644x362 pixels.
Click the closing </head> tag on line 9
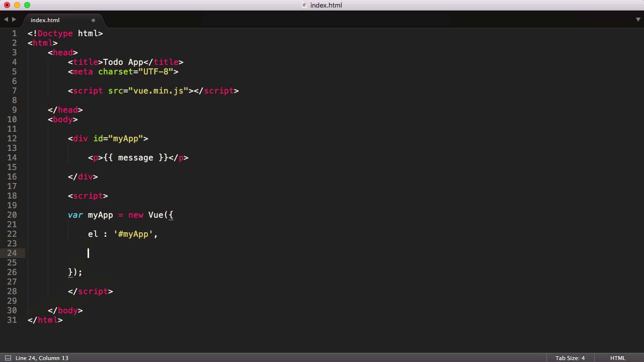[65, 110]
